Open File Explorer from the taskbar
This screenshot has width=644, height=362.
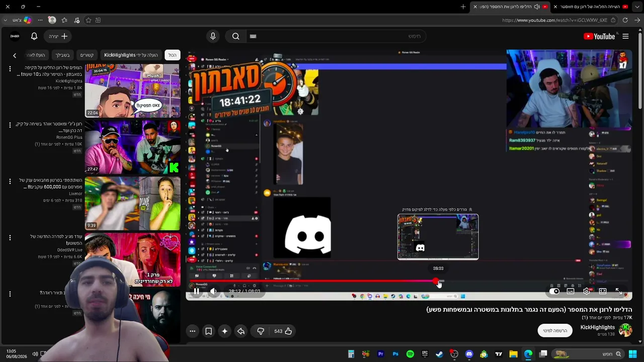(513, 354)
